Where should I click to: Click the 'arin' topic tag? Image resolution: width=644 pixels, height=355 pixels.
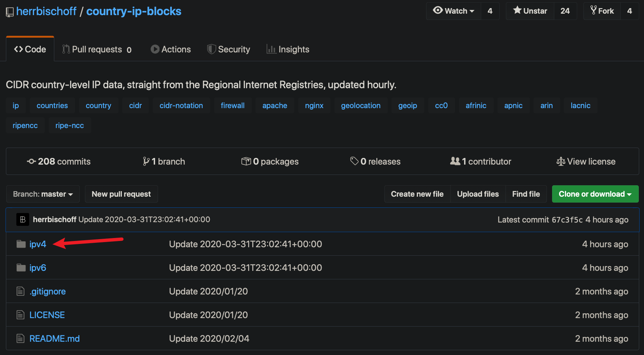click(547, 106)
